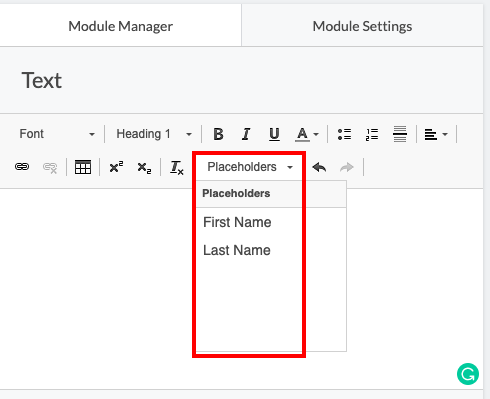
Task: Open the Heading 1 format dropdown
Action: pyautogui.click(x=154, y=134)
